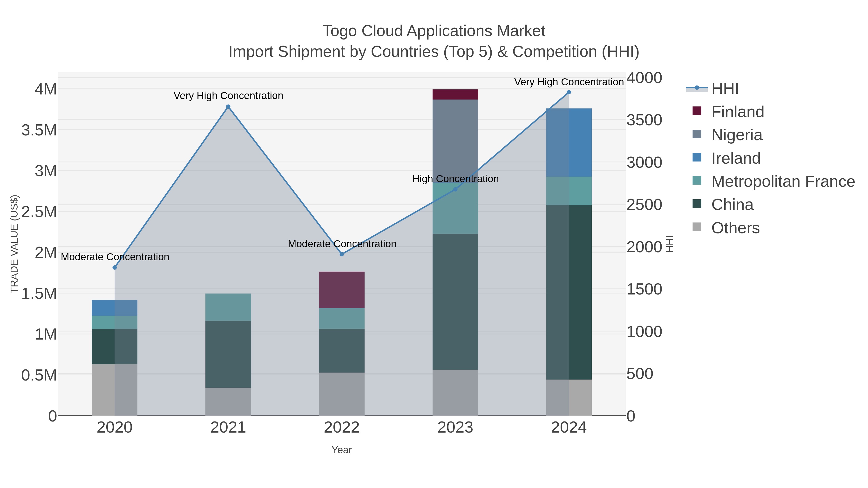Click the Ireland segment in 2020 bar
Screen dimensions: 868x488
coord(115,308)
